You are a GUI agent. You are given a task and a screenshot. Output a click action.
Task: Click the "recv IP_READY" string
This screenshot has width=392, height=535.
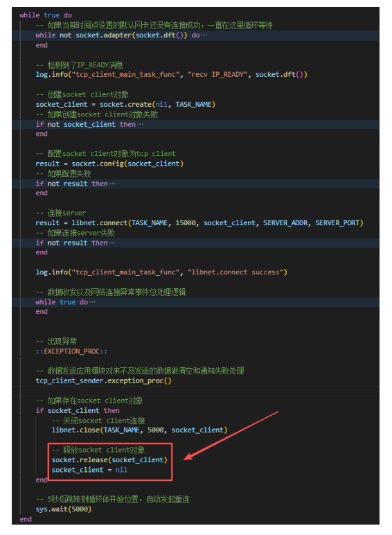(217, 74)
